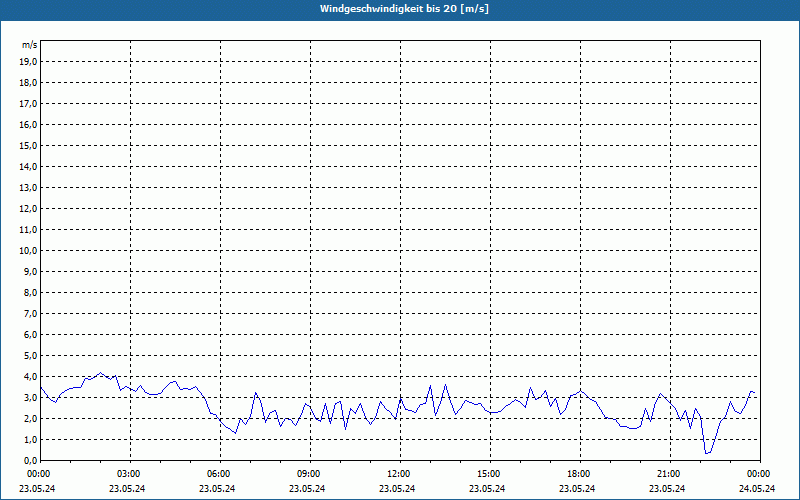Click the "0,0" y-axis origin label
Viewport: 800px width, 500px height.
(x=30, y=460)
